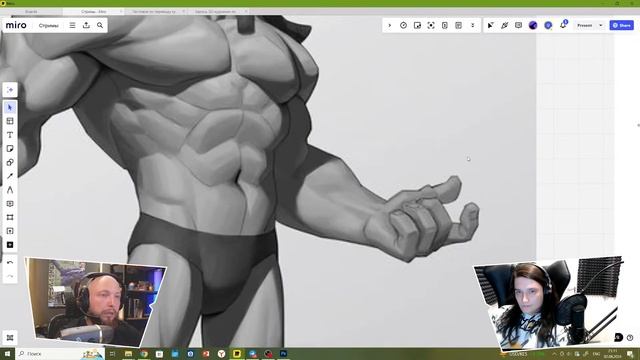Viewport: 640px width, 360px height.
Task: Close the second Miro board tab
Action: click(x=121, y=11)
